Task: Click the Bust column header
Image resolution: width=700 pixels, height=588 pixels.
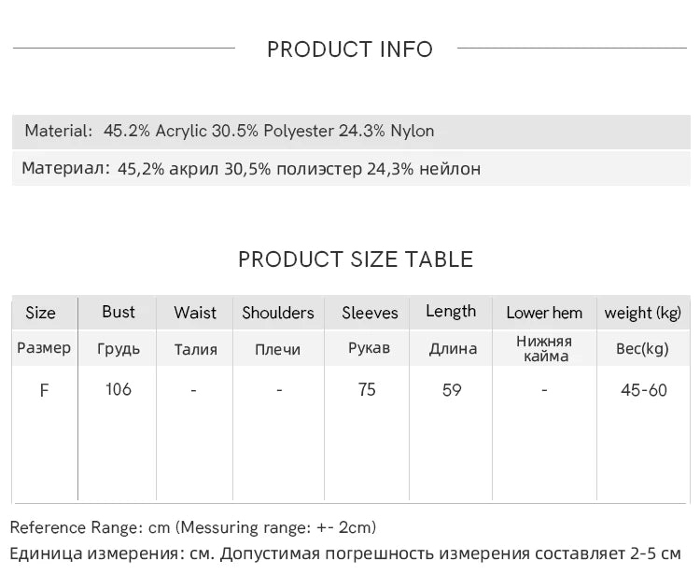Action: 119,312
